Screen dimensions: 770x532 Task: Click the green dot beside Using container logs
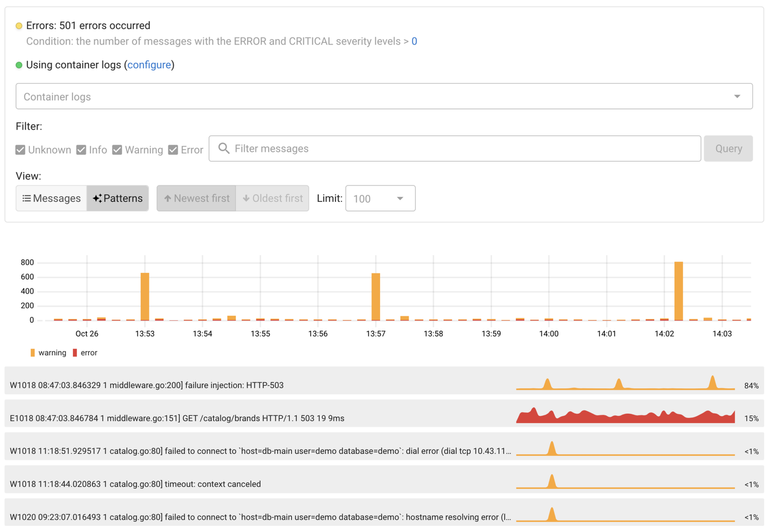click(19, 65)
